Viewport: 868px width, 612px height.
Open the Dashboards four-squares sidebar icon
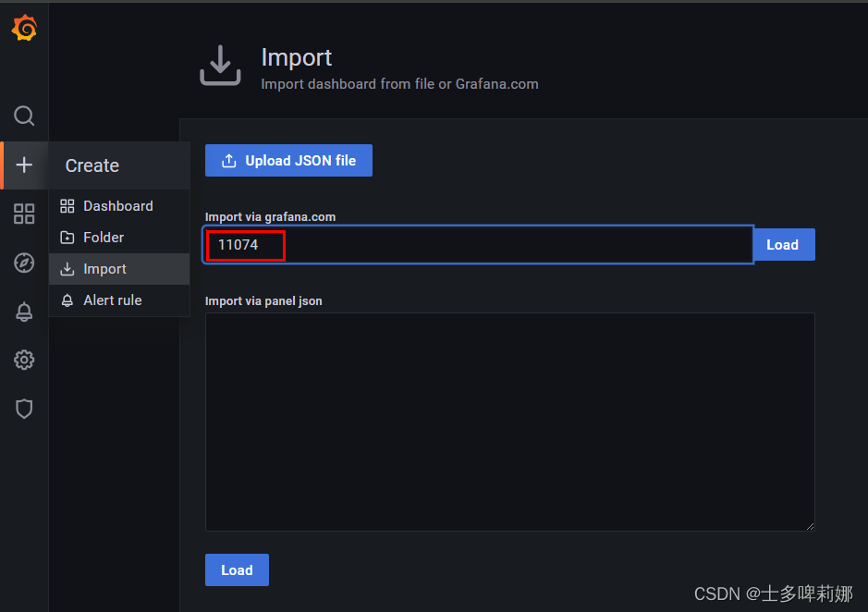pyautogui.click(x=24, y=214)
